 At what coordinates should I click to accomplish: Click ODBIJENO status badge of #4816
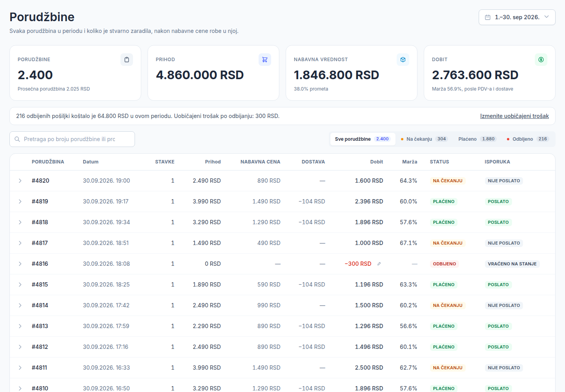445,264
